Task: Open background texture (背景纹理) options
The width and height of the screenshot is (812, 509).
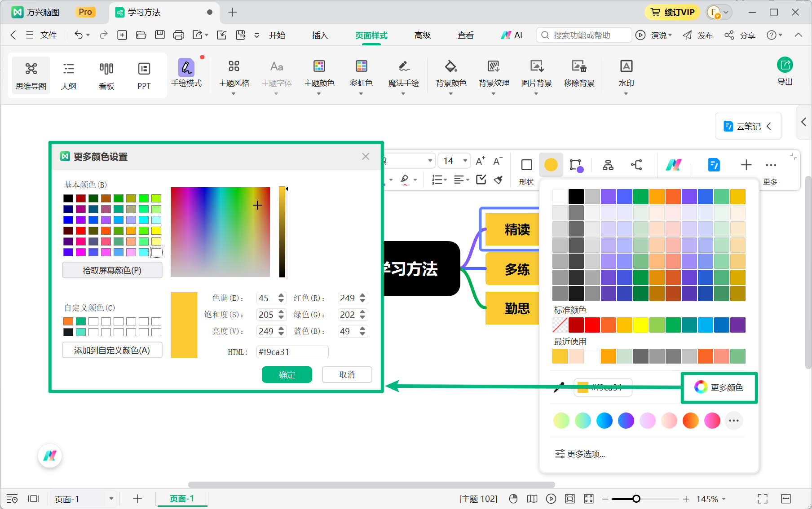Action: pyautogui.click(x=494, y=76)
